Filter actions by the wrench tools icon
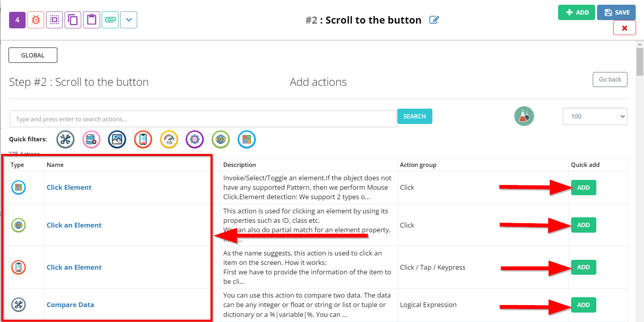 (65, 139)
